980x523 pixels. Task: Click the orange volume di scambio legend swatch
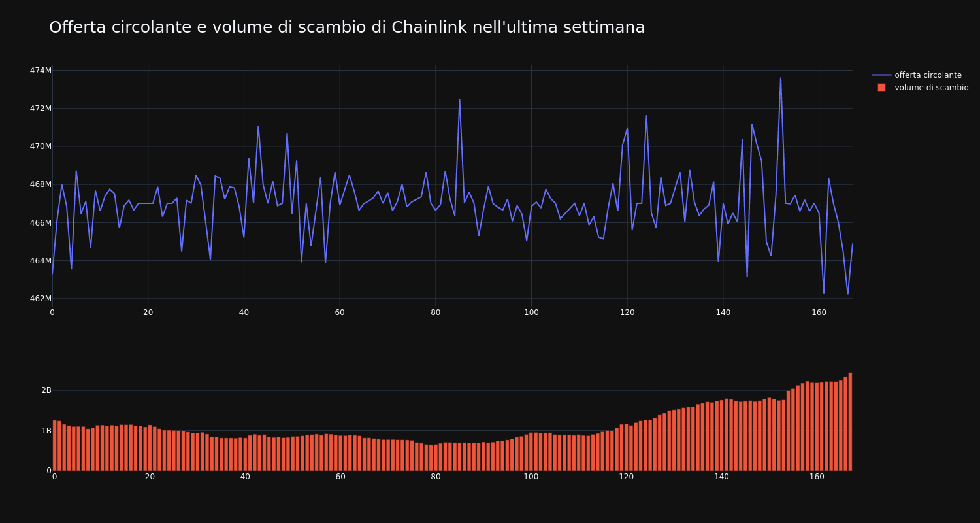coord(881,88)
